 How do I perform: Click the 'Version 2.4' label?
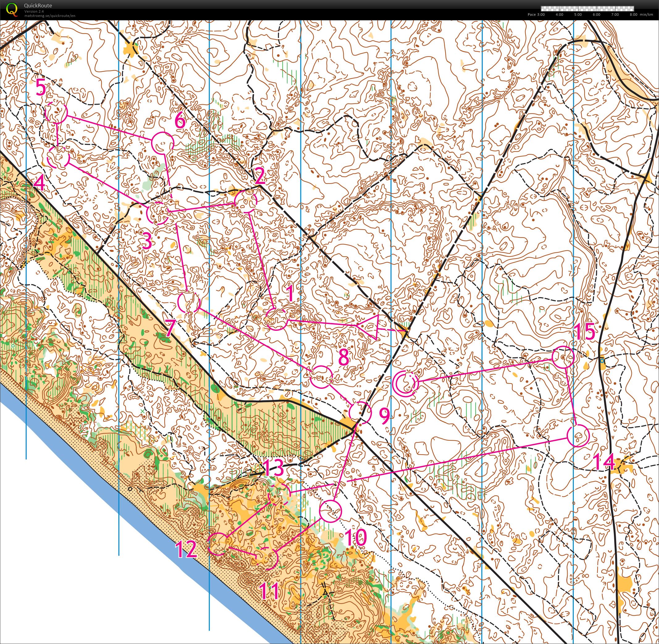(34, 11)
